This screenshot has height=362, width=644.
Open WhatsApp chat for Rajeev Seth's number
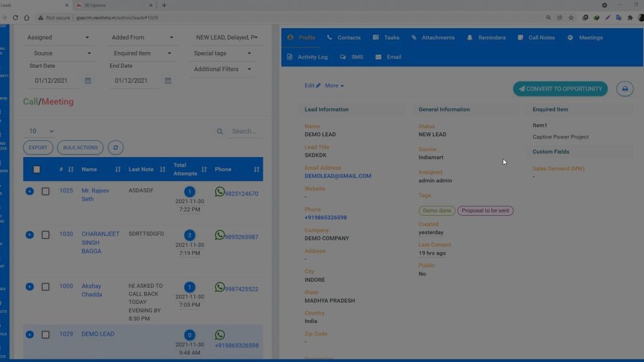pos(220,192)
